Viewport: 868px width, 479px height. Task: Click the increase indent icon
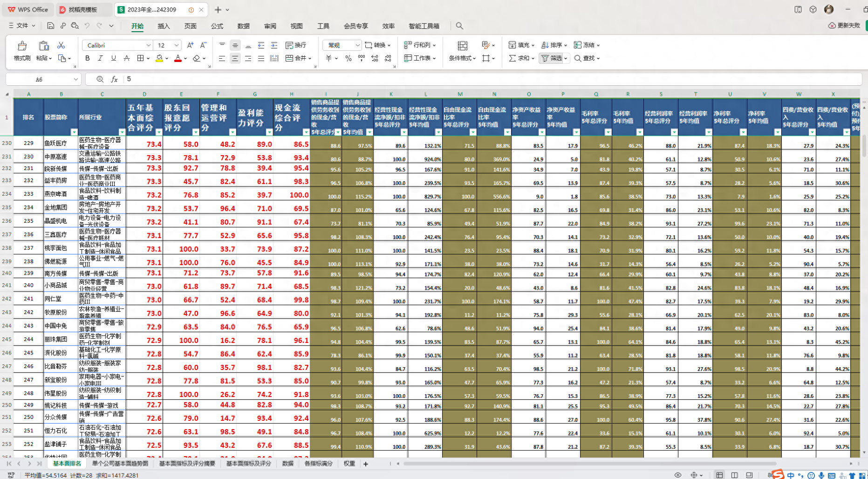pyautogui.click(x=274, y=45)
